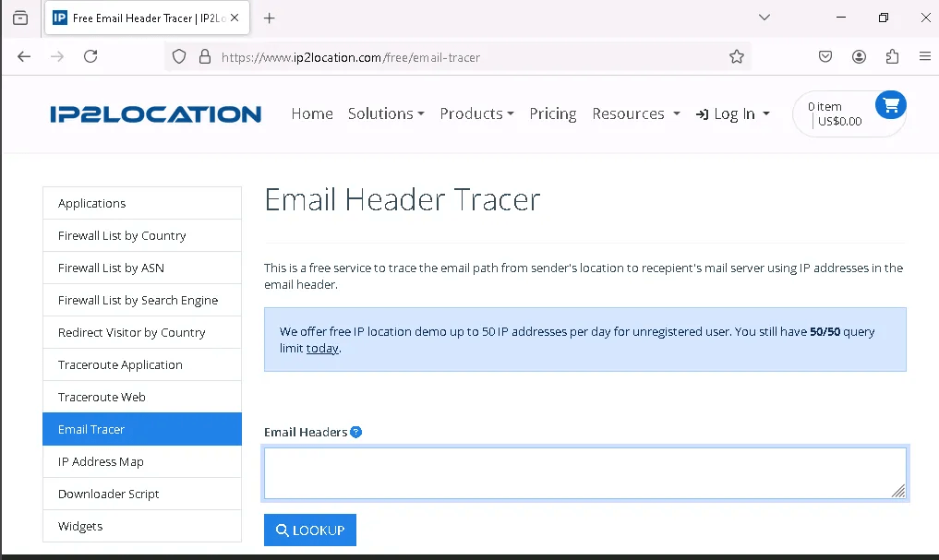Bookmark this page with star icon
The image size is (939, 560).
(736, 57)
